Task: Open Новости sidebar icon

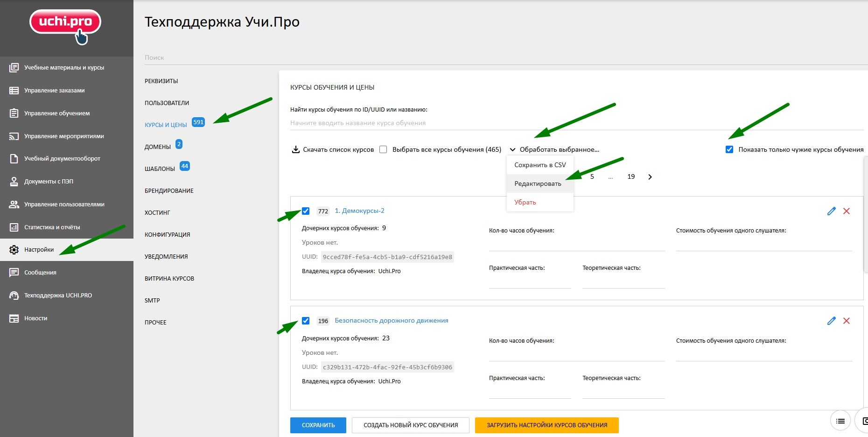Action: coord(14,318)
